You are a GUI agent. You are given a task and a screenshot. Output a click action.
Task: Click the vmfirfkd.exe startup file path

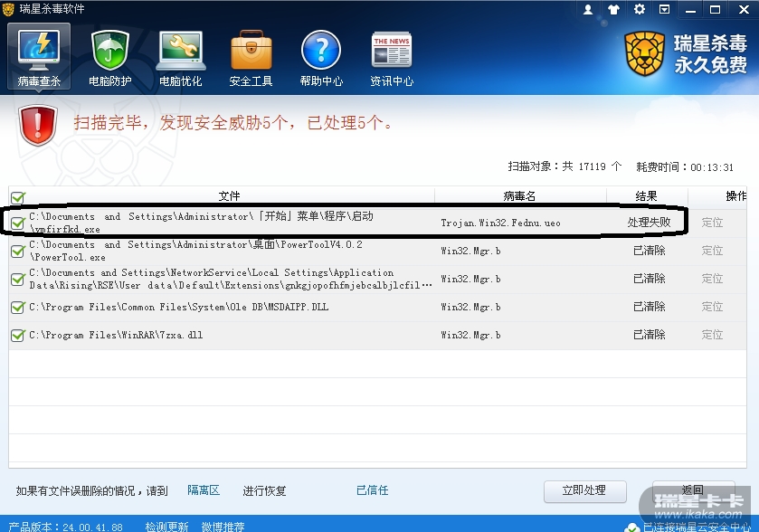coord(201,223)
